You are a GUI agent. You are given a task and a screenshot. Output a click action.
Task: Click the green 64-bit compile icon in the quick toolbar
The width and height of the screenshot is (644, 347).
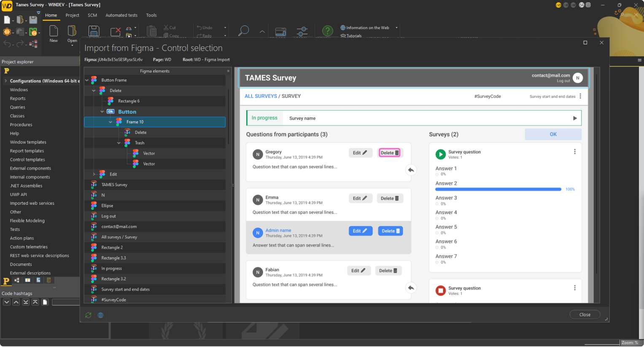[32, 32]
